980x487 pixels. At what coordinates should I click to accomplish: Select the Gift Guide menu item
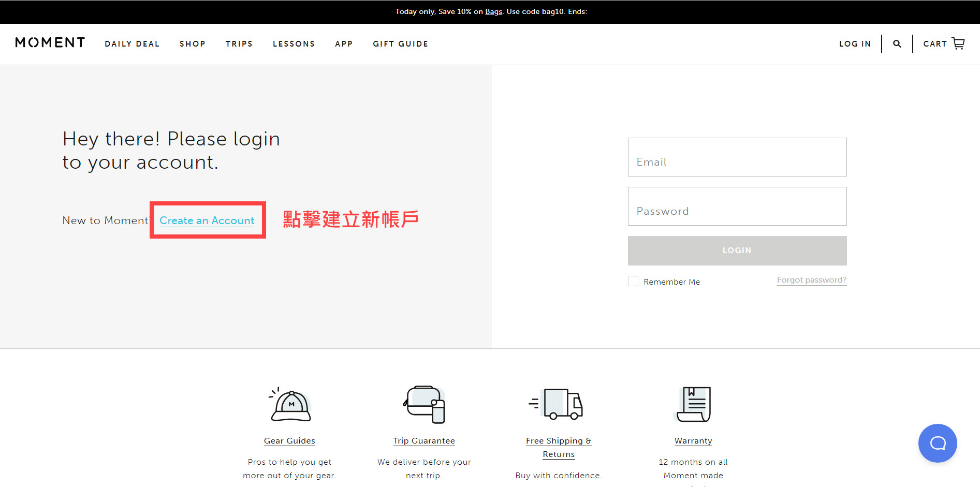click(x=401, y=44)
